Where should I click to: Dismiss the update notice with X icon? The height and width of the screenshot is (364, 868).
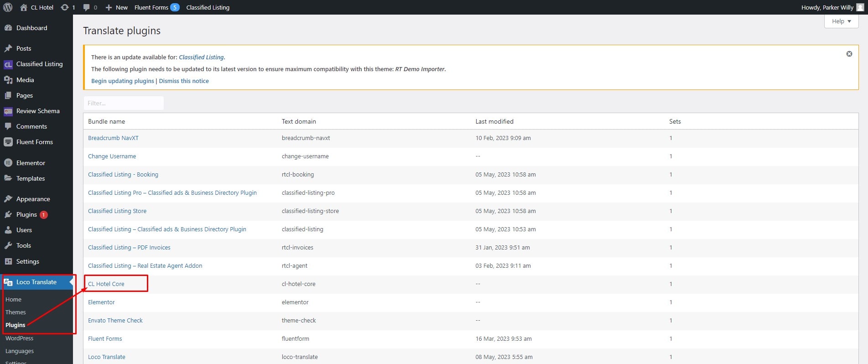pyautogui.click(x=849, y=54)
